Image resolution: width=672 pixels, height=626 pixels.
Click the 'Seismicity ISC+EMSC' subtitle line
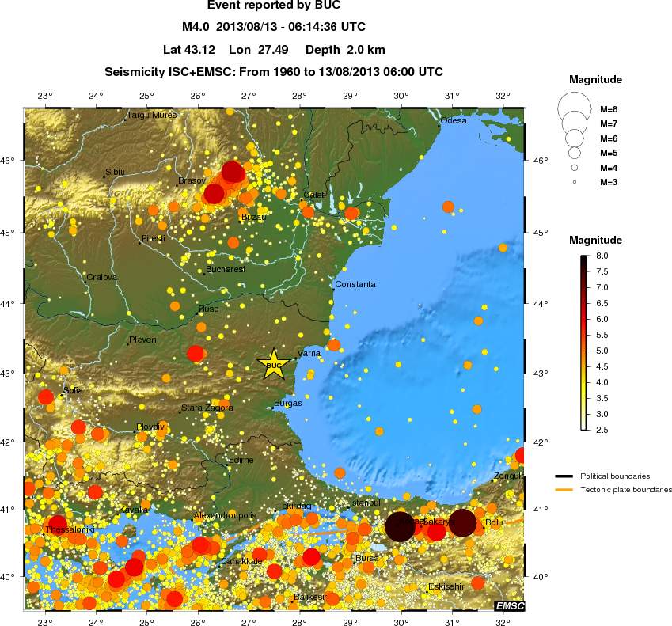[274, 71]
